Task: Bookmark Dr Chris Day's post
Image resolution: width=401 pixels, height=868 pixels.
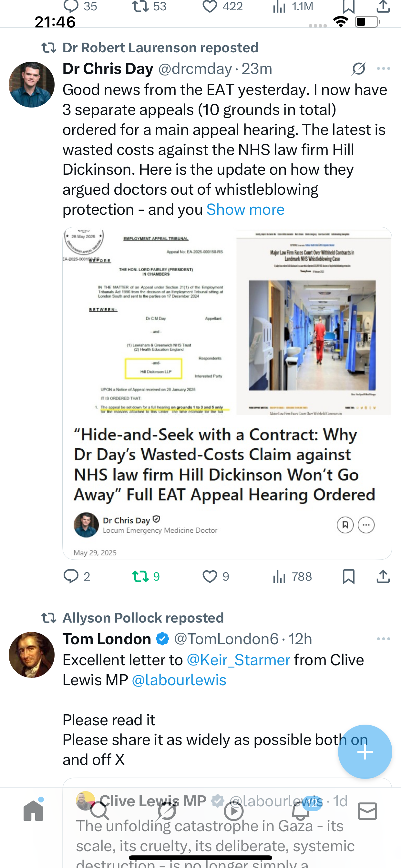Action: 348,576
